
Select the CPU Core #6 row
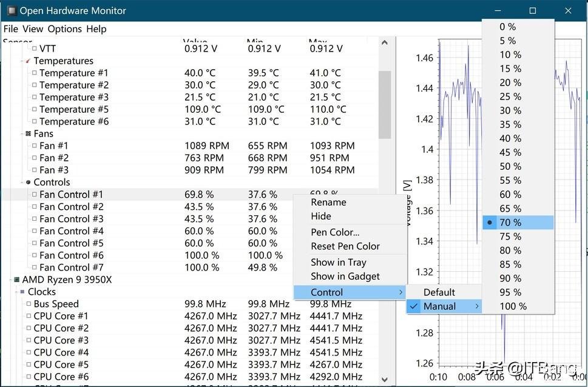tap(189, 377)
